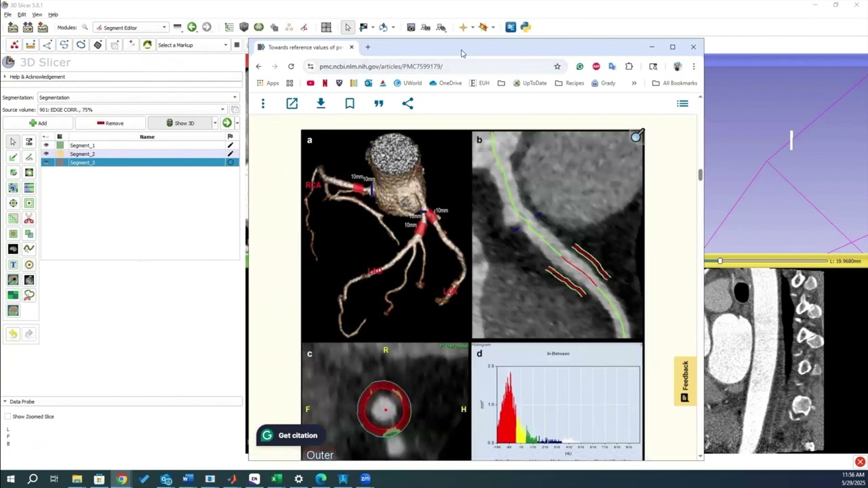Screen dimensions: 868x488
Task: Click the Remove segment button
Action: pos(110,123)
